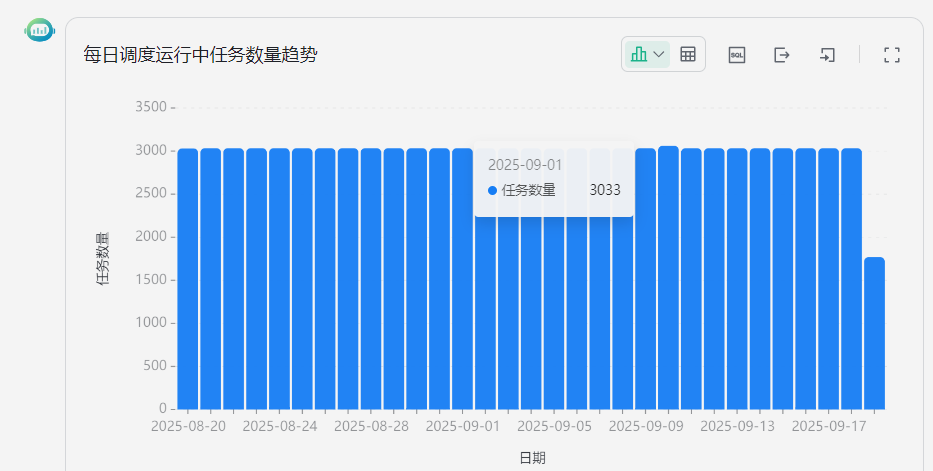Open the bar chart type dropdown
Screen dimensions: 933x471
pyautogui.click(x=647, y=55)
